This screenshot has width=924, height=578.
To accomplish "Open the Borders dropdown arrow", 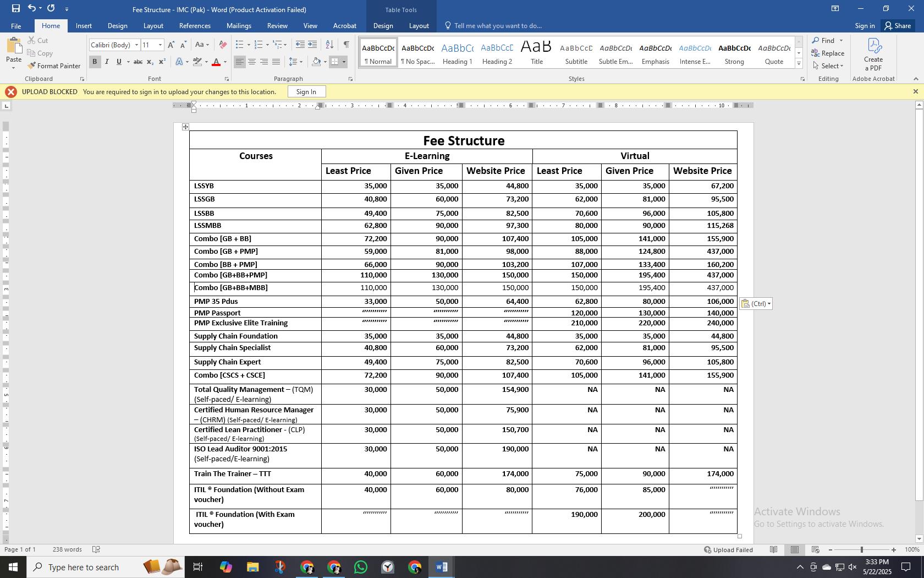I will pos(344,62).
